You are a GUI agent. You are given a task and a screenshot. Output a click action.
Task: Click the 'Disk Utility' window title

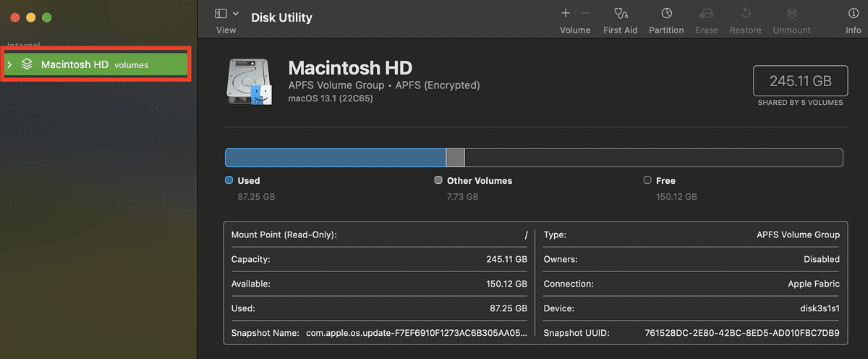click(x=281, y=17)
